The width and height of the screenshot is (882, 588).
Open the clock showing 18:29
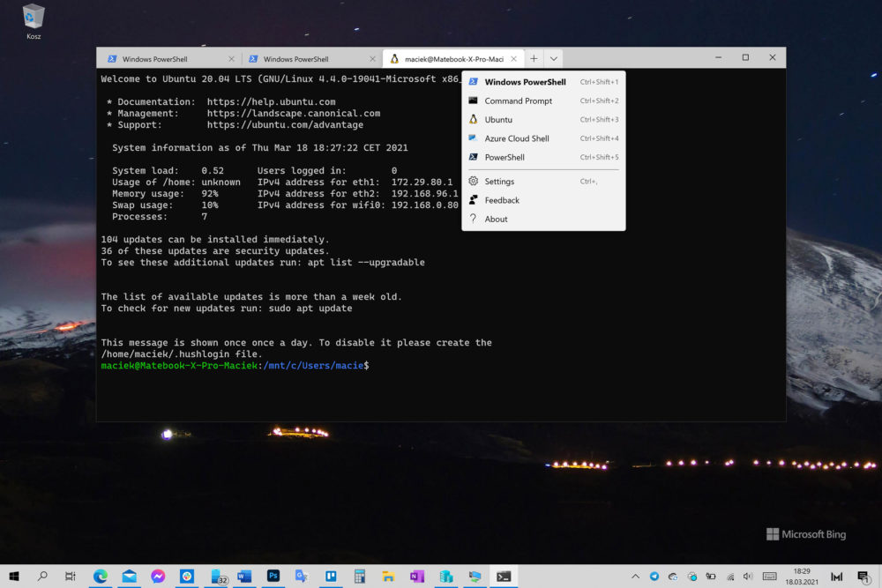pos(802,577)
